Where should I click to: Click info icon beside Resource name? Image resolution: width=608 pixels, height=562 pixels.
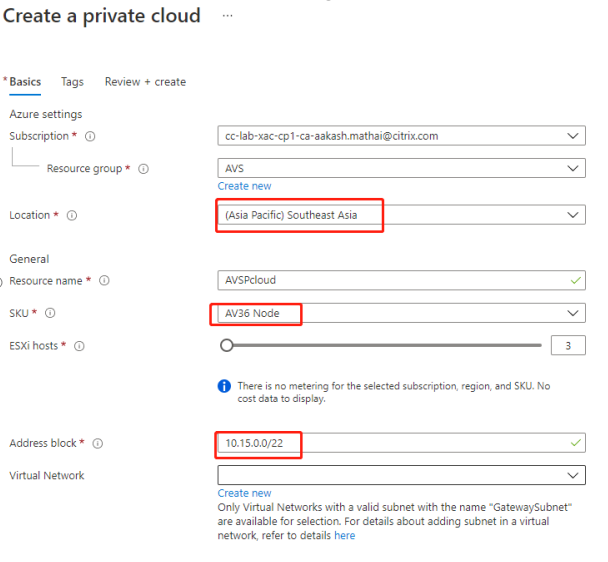pyautogui.click(x=105, y=281)
